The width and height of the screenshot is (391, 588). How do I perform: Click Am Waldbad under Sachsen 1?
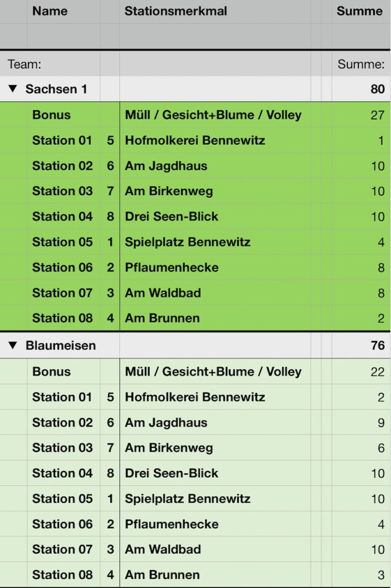coord(163,293)
